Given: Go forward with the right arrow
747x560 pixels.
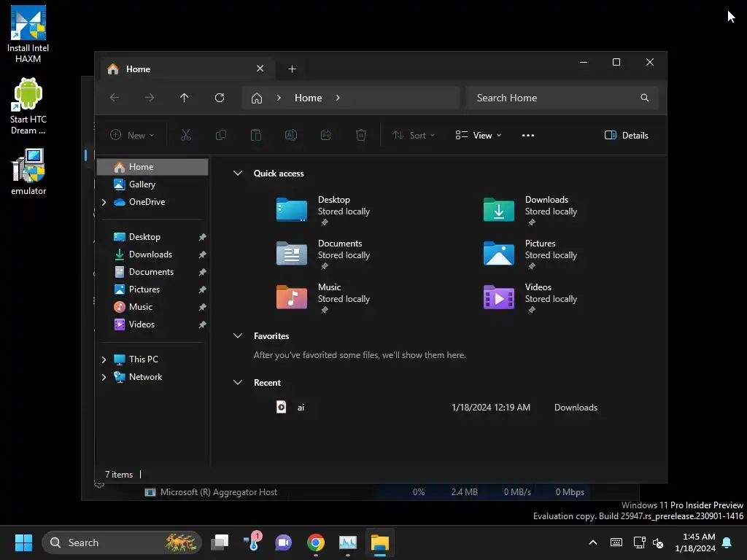Looking at the screenshot, I should [150, 98].
